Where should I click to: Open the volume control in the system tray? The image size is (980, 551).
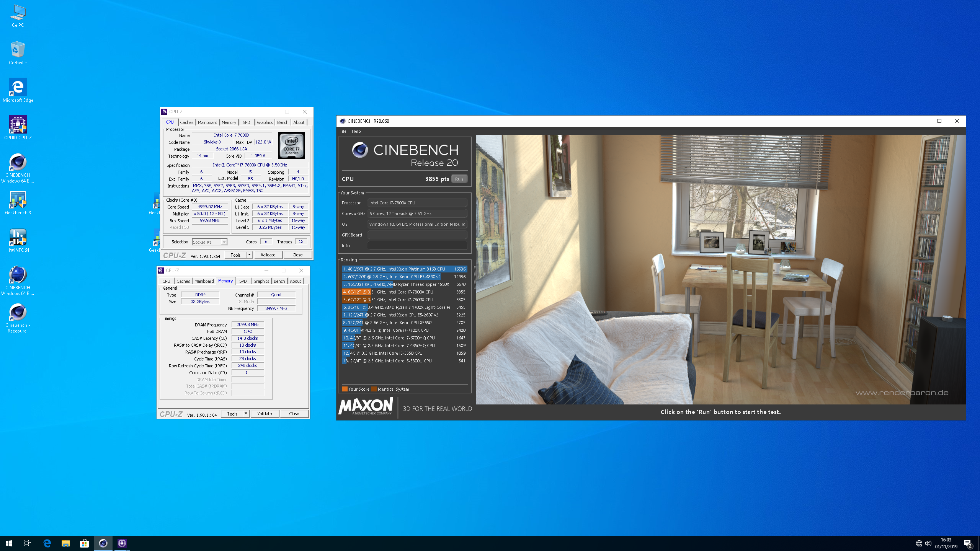click(x=928, y=543)
